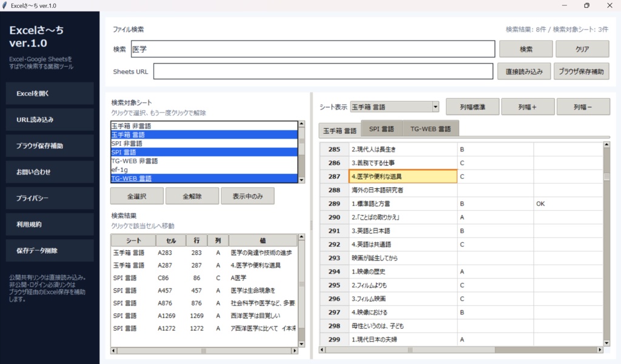The width and height of the screenshot is (621, 364).
Task: Click the down arrow of the results vertical scrollbar
Action: pyautogui.click(x=301, y=344)
